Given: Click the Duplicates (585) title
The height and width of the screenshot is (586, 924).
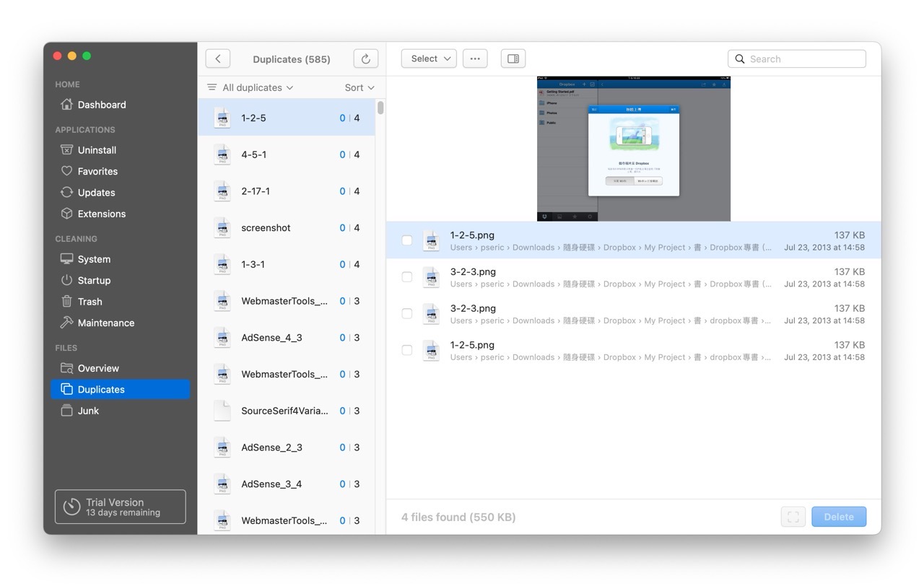Looking at the screenshot, I should pos(292,59).
